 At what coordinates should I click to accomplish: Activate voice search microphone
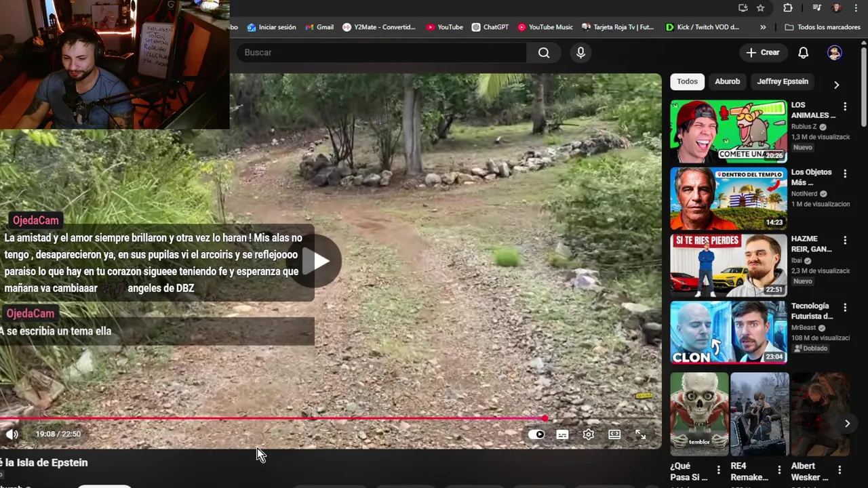[580, 52]
